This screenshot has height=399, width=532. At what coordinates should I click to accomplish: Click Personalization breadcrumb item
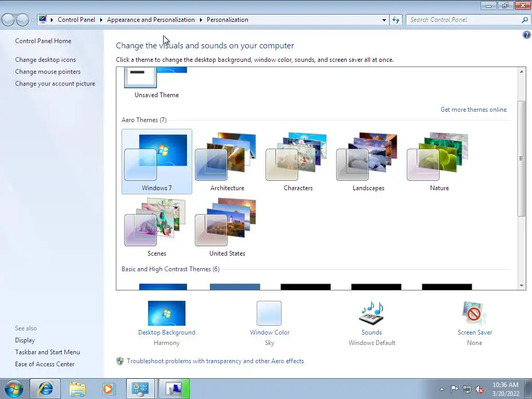(228, 20)
